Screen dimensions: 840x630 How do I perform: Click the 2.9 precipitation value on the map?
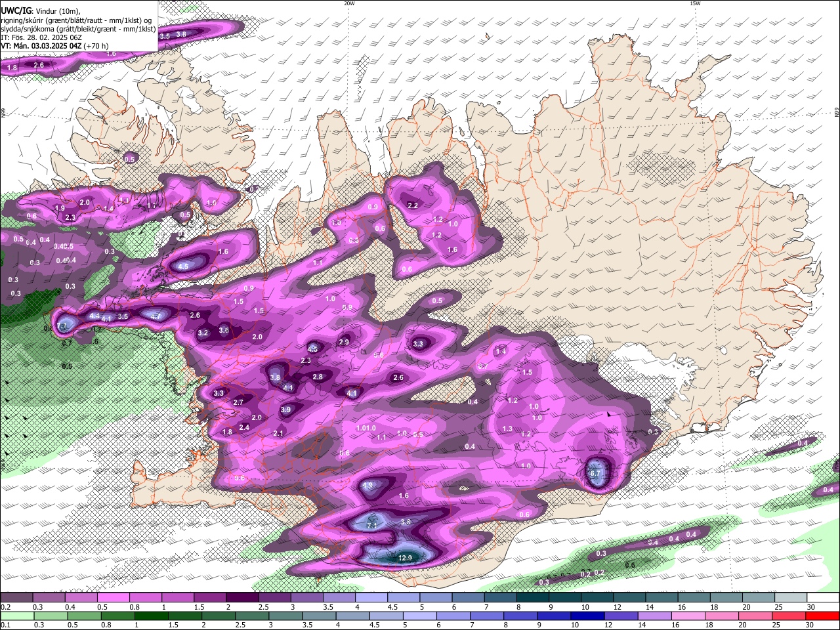pyautogui.click(x=344, y=342)
